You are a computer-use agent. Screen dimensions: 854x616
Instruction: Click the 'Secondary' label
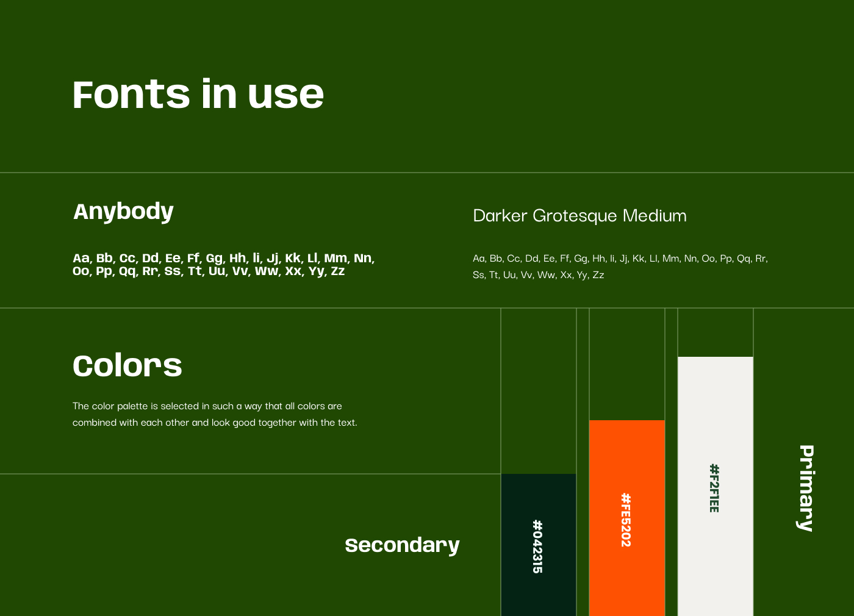[x=402, y=545]
